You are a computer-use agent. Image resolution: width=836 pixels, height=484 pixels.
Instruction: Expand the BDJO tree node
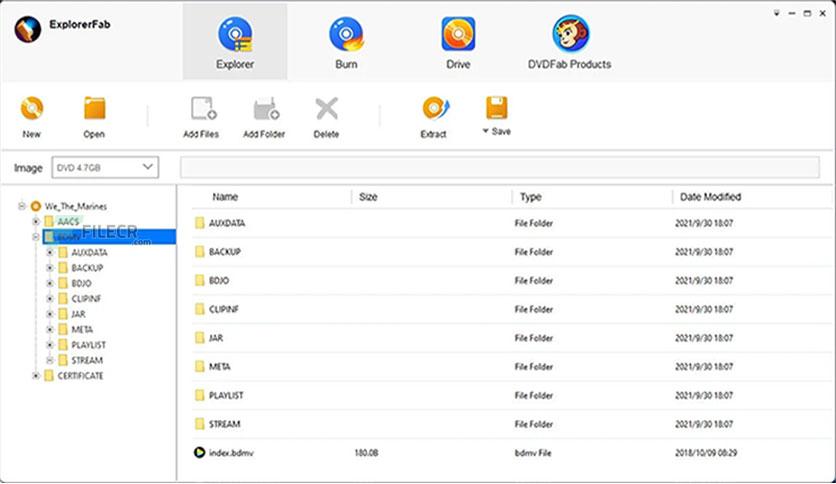[50, 283]
